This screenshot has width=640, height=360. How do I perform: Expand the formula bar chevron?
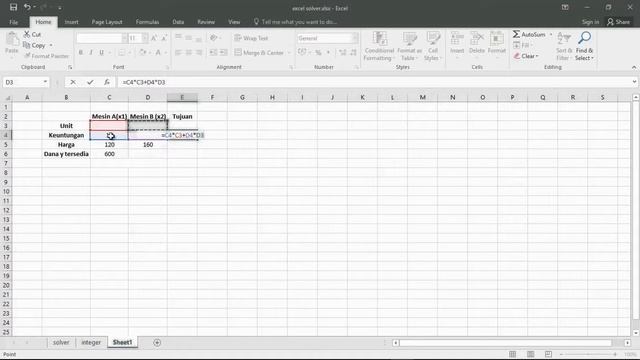634,82
